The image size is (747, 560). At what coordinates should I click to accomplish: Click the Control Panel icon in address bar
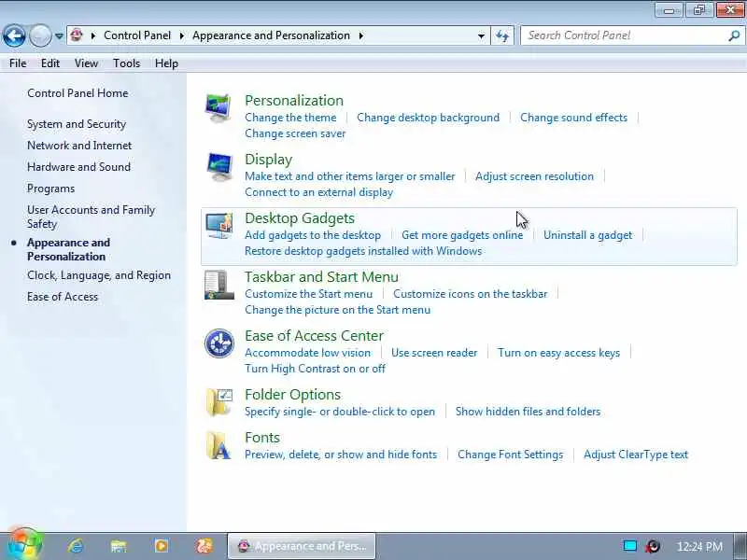pyautogui.click(x=77, y=35)
